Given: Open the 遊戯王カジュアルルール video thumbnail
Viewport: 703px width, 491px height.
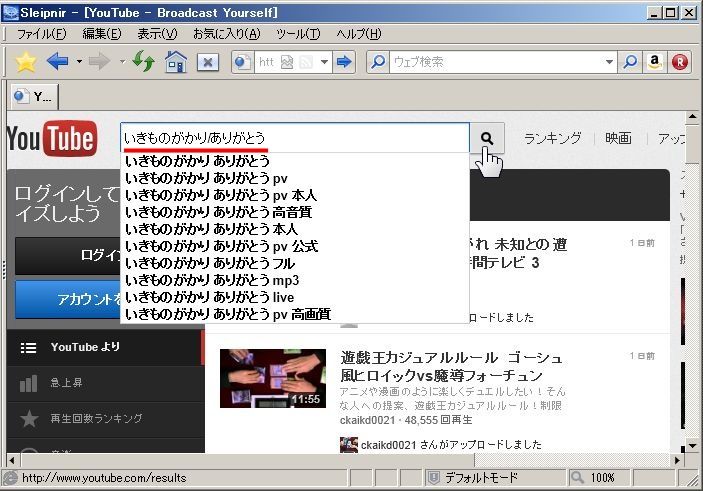Looking at the screenshot, I should tap(273, 378).
